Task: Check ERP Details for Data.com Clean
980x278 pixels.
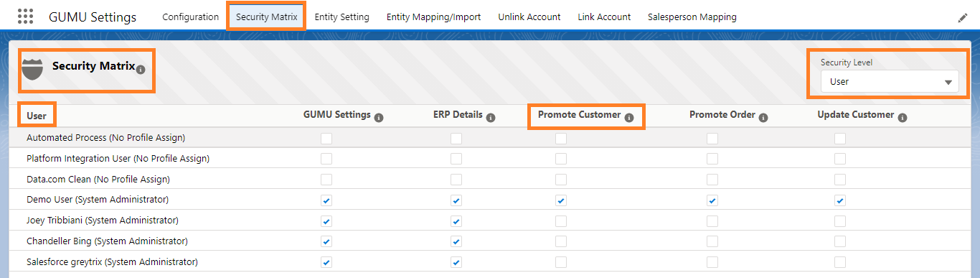Action: [x=456, y=180]
